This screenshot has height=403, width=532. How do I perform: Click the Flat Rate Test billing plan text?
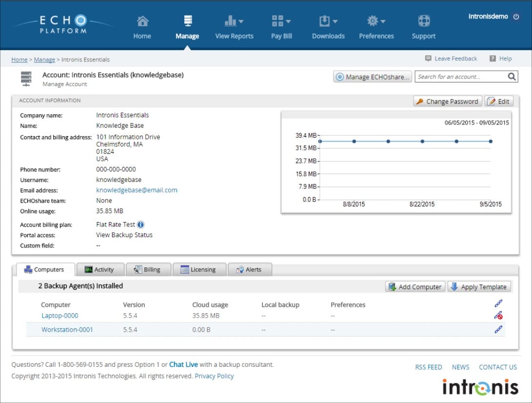[x=116, y=224]
